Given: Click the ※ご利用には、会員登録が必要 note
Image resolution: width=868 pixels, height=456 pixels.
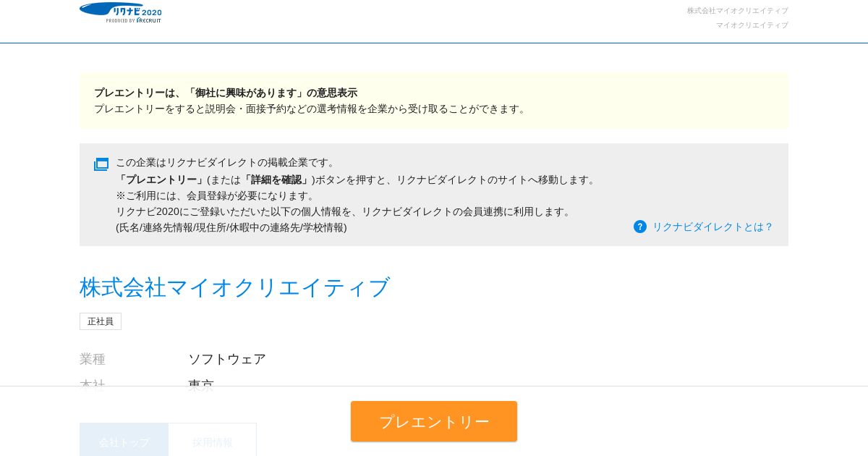Looking at the screenshot, I should (216, 195).
